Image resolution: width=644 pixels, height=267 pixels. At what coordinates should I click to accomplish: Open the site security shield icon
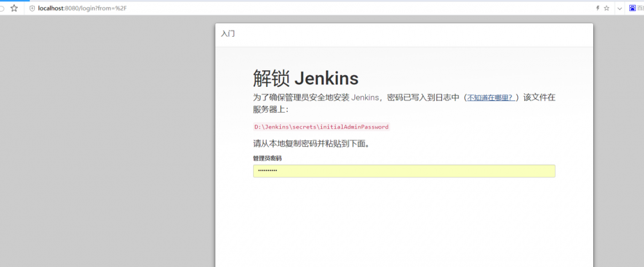point(32,8)
